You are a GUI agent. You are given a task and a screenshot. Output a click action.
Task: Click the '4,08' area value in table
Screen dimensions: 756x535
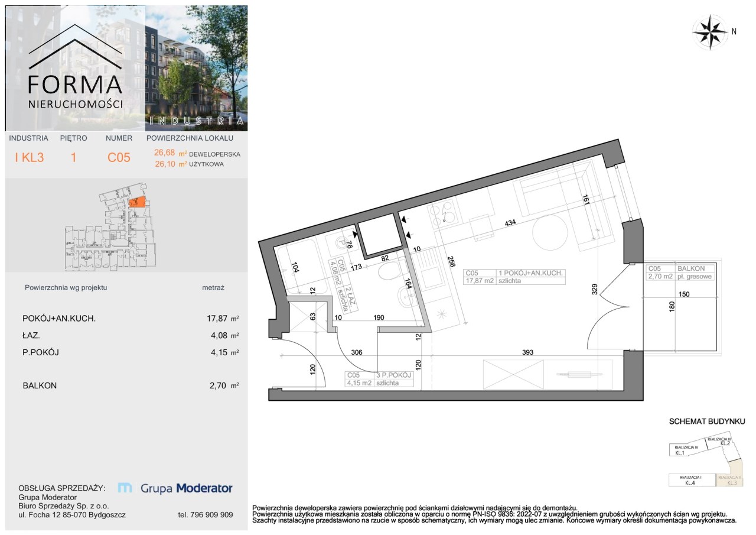pyautogui.click(x=217, y=335)
